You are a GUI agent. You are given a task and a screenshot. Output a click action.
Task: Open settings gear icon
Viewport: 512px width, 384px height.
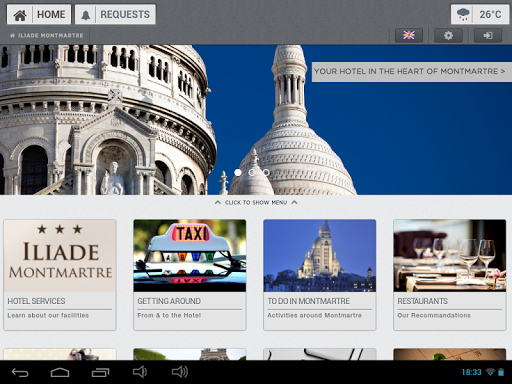[448, 35]
